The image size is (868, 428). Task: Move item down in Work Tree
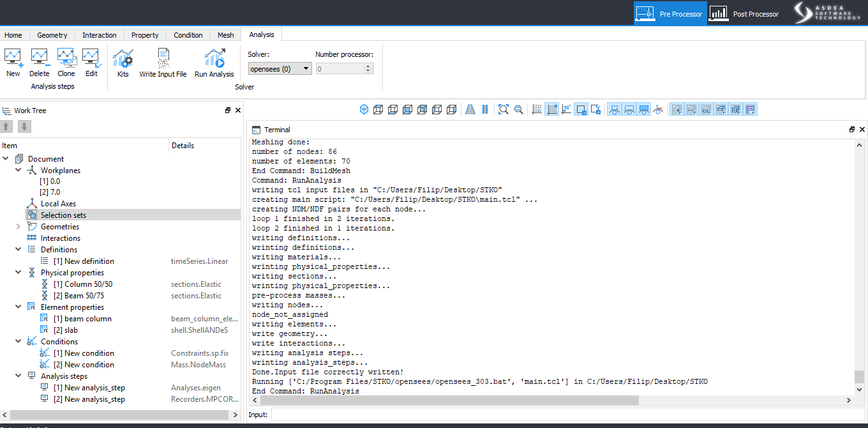[24, 126]
